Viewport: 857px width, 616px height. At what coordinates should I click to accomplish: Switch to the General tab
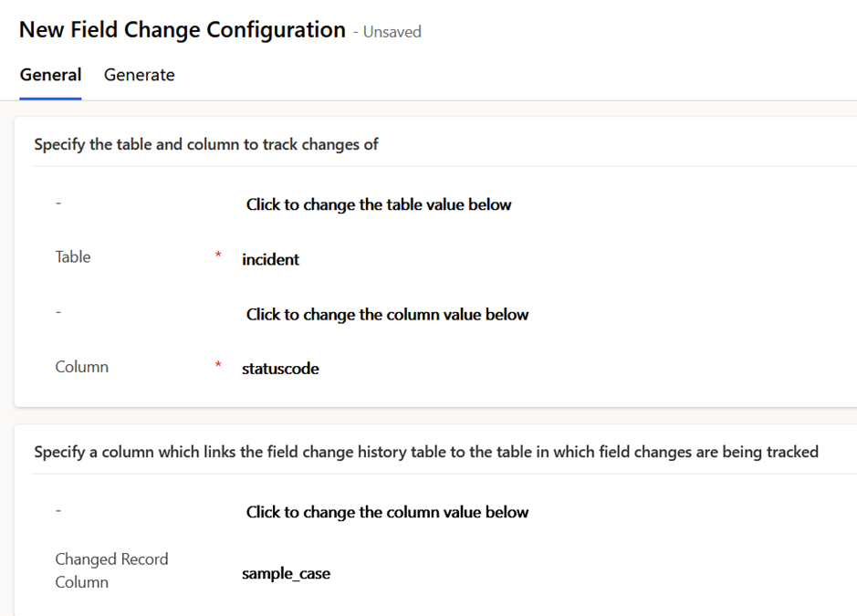pos(50,75)
